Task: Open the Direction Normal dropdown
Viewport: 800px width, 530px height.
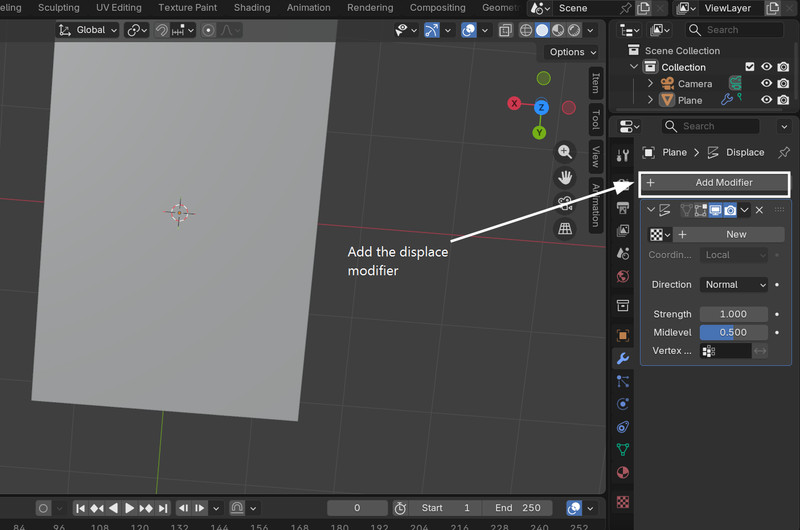Action: pyautogui.click(x=734, y=285)
